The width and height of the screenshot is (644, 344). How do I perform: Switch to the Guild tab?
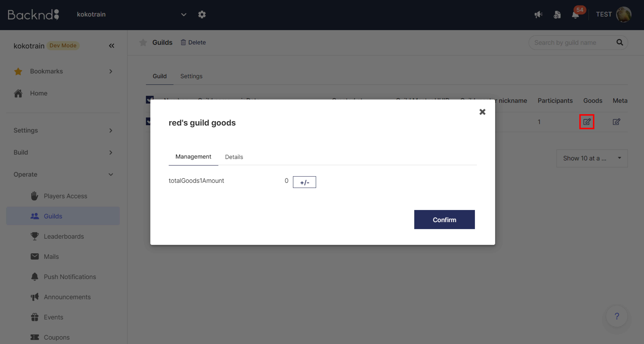coord(160,76)
